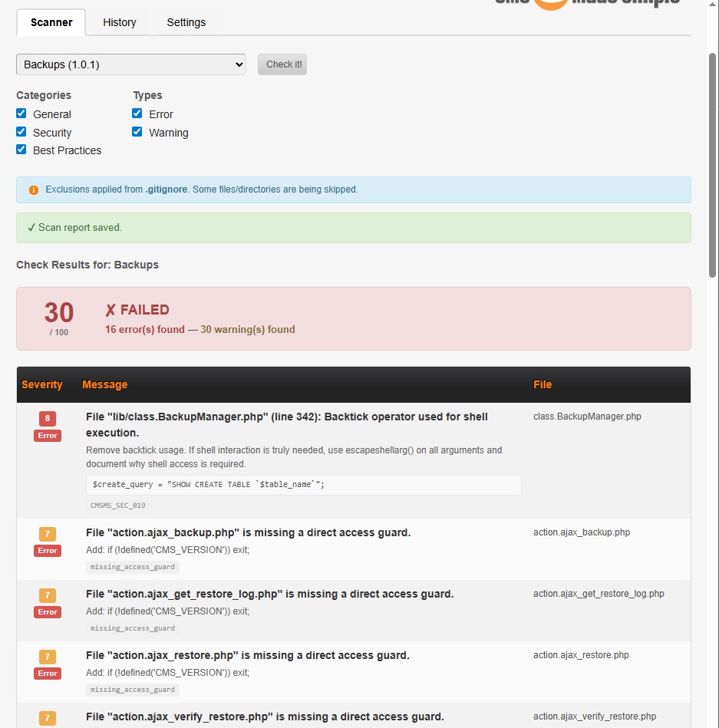Click missing_access_guard tag under action.ajax_backup.php
Screen dimensions: 719x728
[x=133, y=567]
